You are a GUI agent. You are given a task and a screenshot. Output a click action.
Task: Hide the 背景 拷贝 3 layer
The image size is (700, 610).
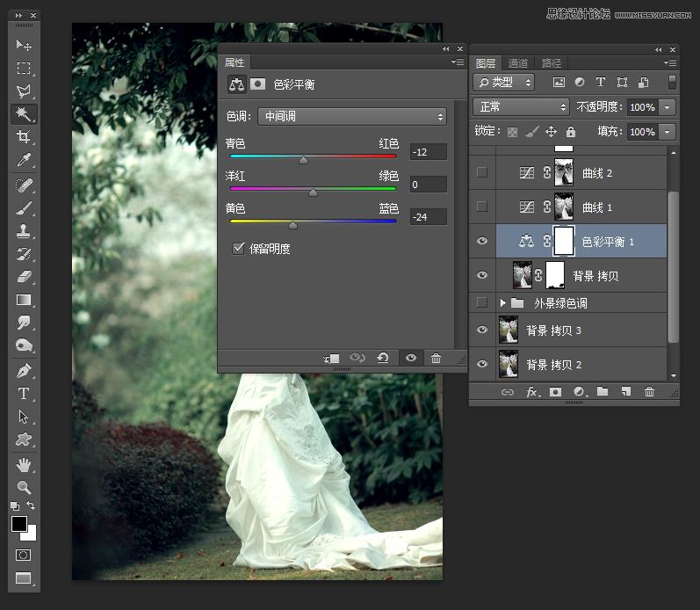[482, 330]
